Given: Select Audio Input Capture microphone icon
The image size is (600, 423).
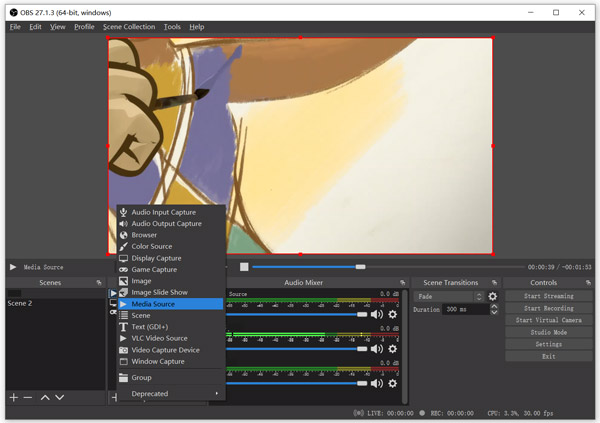Looking at the screenshot, I should [x=123, y=212].
